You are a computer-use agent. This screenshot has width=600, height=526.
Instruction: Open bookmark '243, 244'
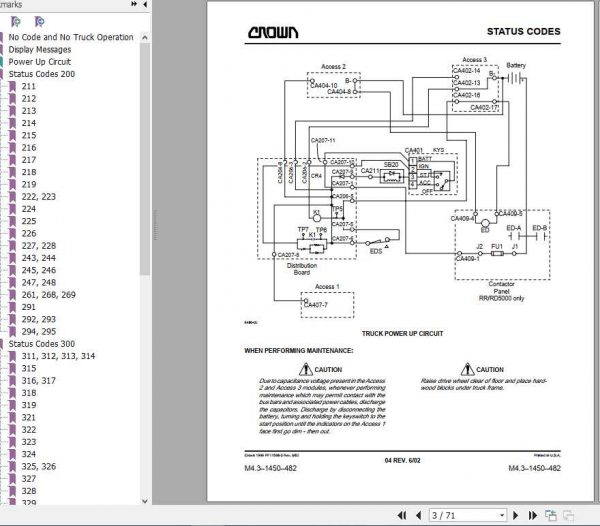[x=39, y=258]
